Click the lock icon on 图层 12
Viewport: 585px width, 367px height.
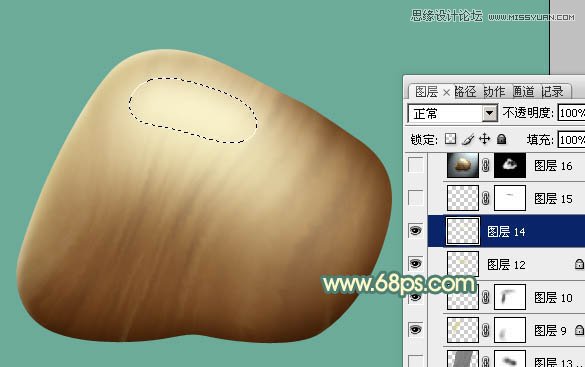pos(579,264)
